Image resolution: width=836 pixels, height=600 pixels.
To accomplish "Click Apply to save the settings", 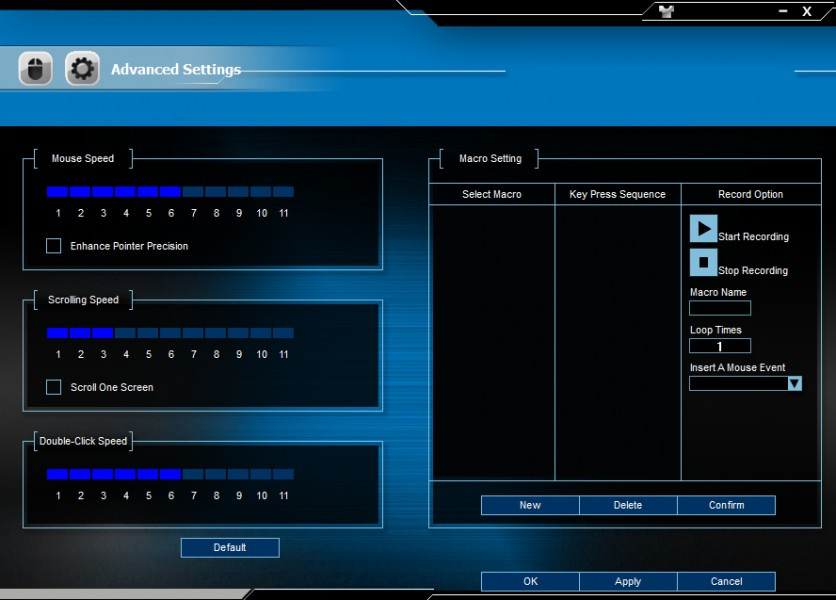I will pyautogui.click(x=628, y=581).
